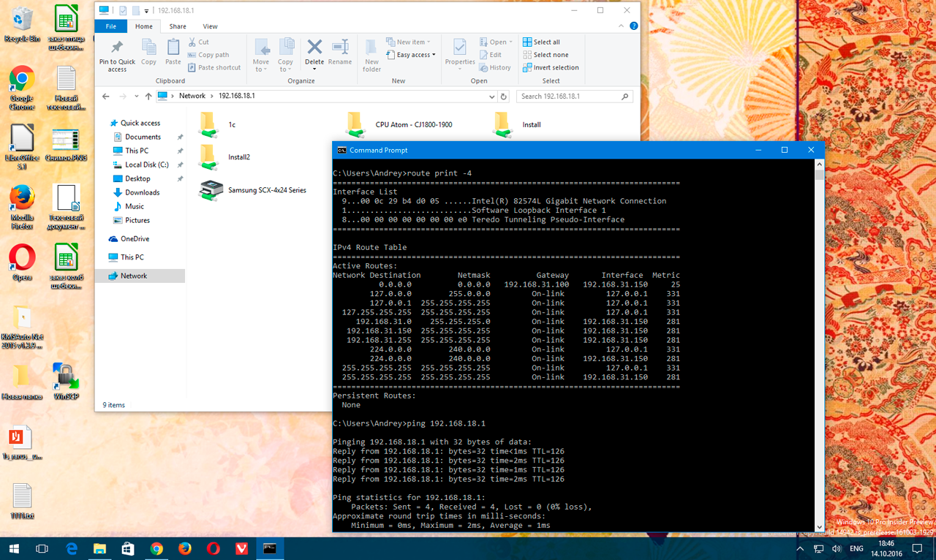
Task: Click the New folder icon
Action: 371,48
